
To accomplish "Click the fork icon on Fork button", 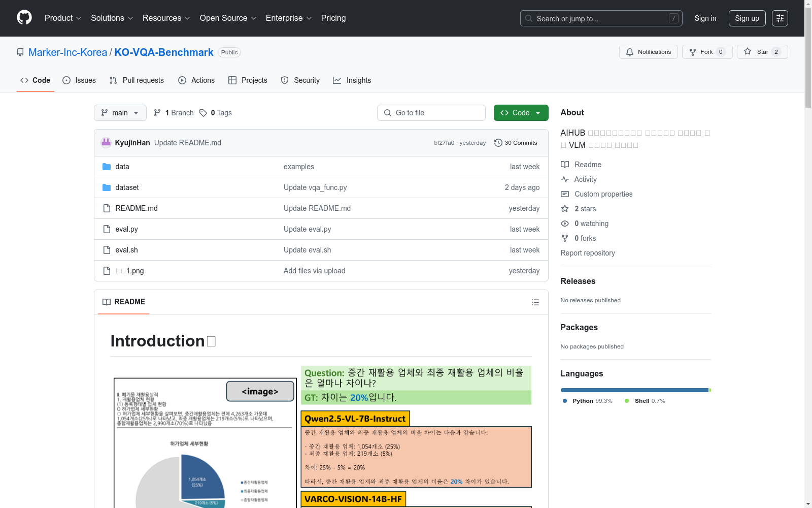I will point(693,52).
